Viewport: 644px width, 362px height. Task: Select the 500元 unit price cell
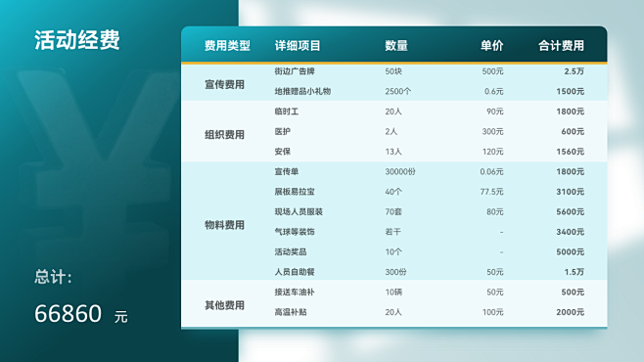492,71
